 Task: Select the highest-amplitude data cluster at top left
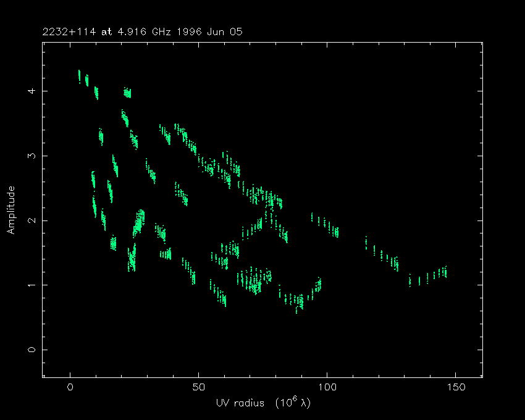[x=79, y=76]
